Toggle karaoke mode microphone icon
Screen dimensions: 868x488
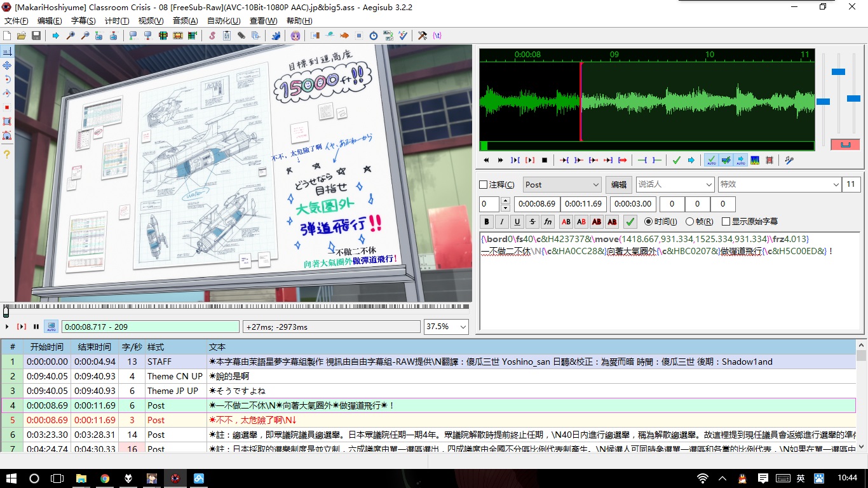789,160
